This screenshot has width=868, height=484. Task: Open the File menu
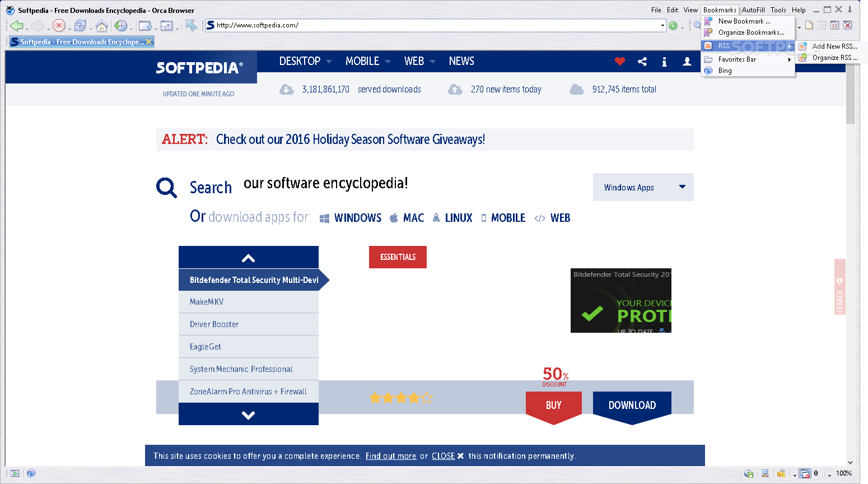point(656,10)
